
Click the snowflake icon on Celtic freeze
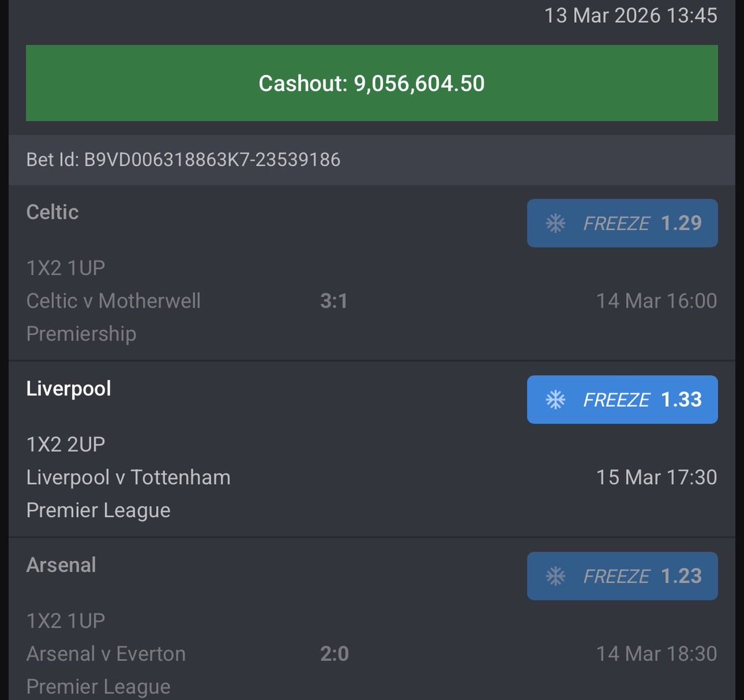point(556,223)
